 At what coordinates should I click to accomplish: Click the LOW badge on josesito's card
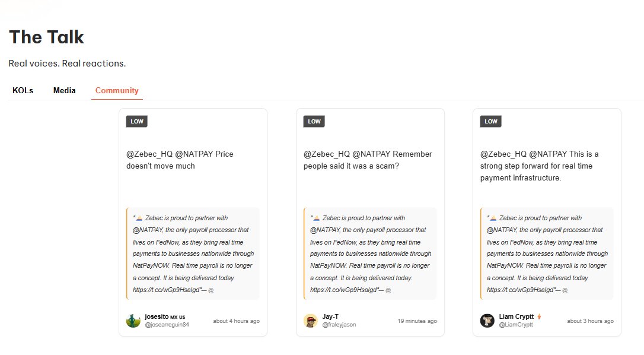point(136,122)
